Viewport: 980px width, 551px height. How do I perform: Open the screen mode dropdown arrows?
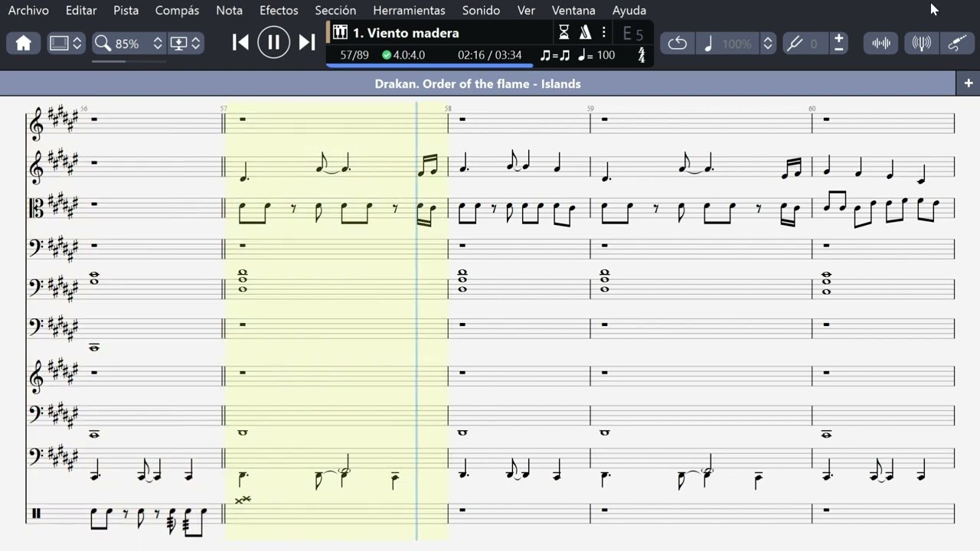click(x=196, y=44)
